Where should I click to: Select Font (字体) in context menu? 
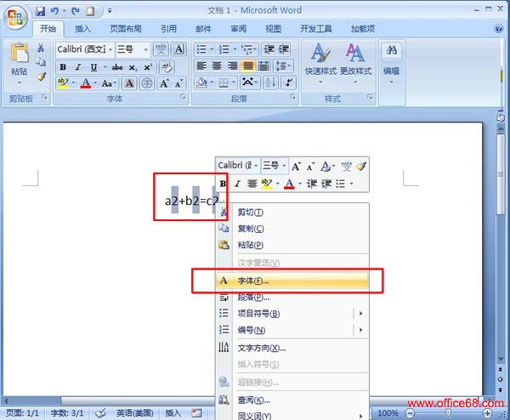tap(292, 281)
